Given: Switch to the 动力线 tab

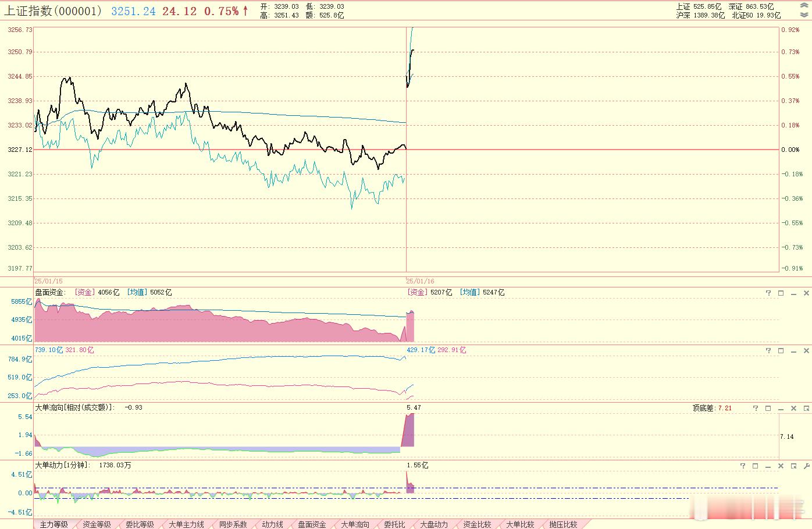Looking at the screenshot, I should 272,524.
